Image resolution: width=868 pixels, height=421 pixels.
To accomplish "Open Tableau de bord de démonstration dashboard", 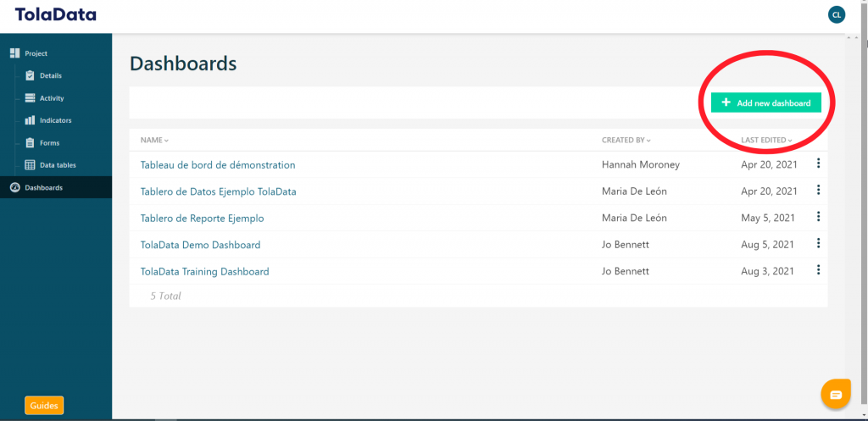I will [218, 165].
